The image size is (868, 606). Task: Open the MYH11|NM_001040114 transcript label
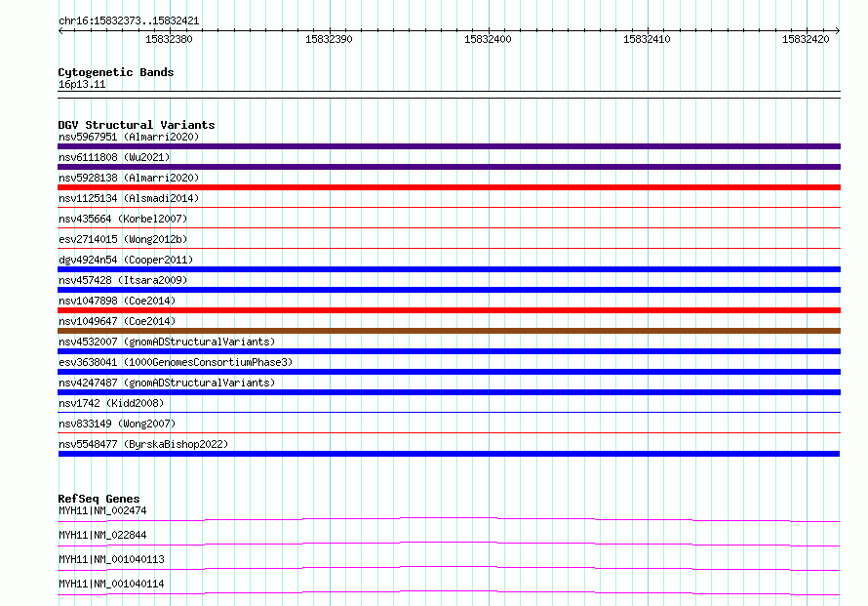[111, 584]
